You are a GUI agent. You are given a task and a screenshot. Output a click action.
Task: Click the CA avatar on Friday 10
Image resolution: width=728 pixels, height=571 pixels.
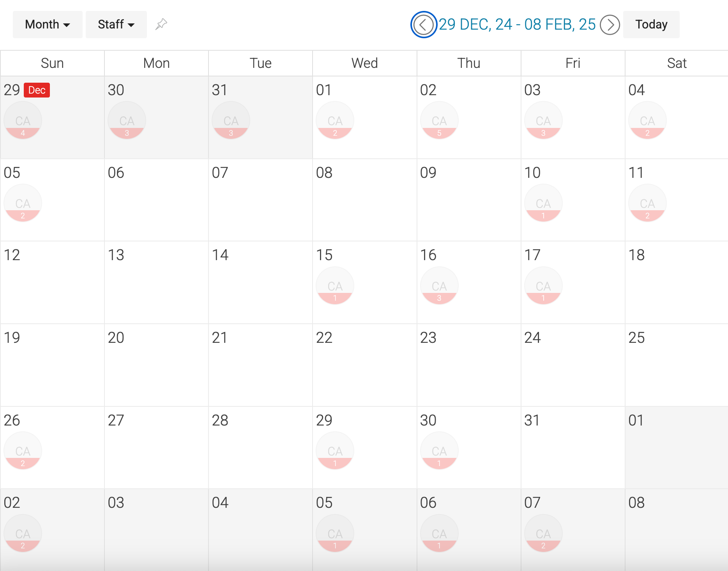(x=543, y=203)
